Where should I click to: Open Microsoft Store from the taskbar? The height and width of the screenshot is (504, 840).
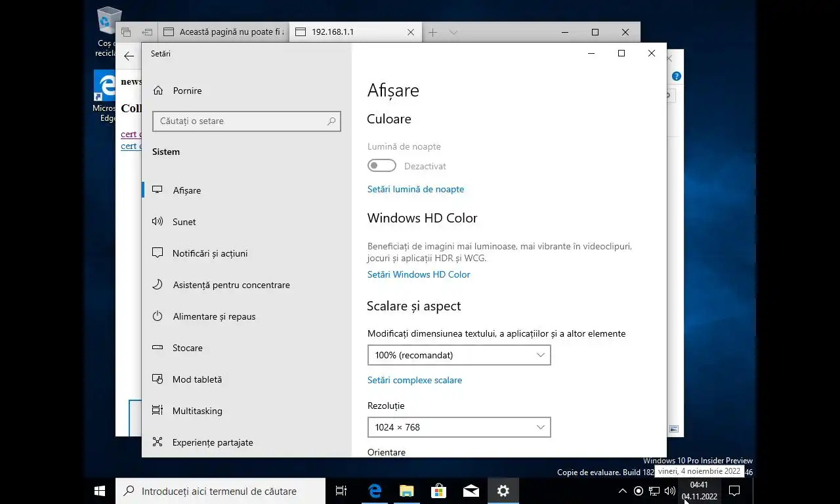point(438,491)
